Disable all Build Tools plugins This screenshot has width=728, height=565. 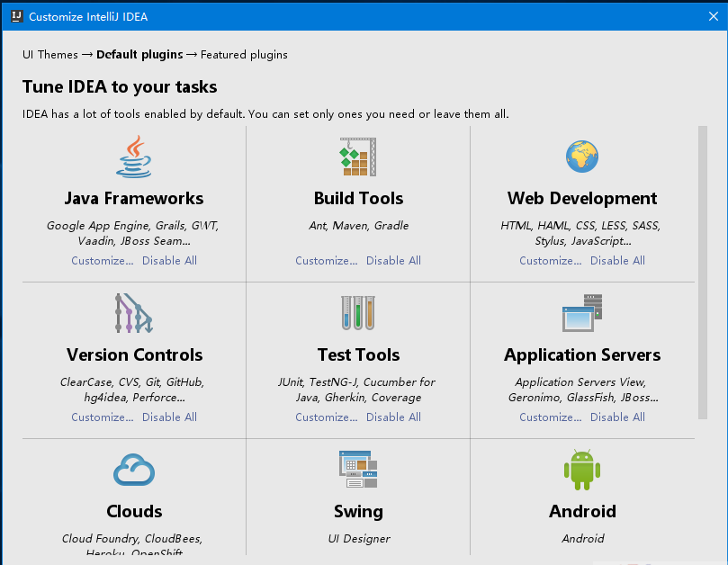(394, 260)
